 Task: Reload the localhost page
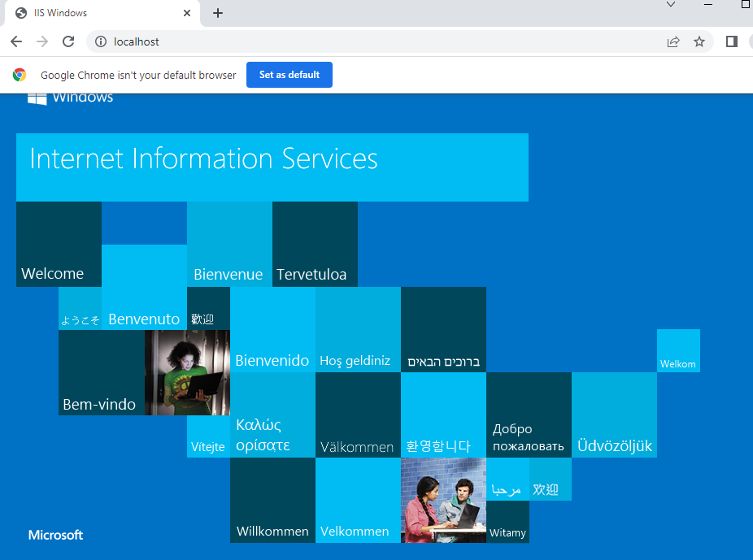(68, 41)
